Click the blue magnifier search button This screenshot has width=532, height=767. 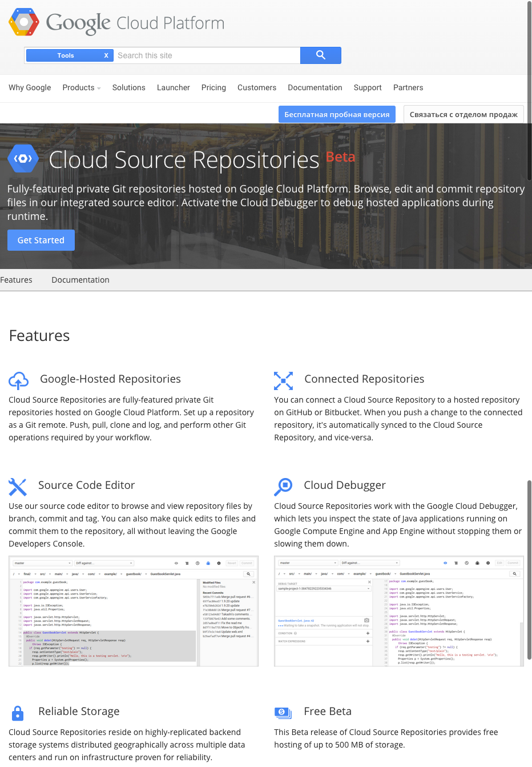(321, 55)
